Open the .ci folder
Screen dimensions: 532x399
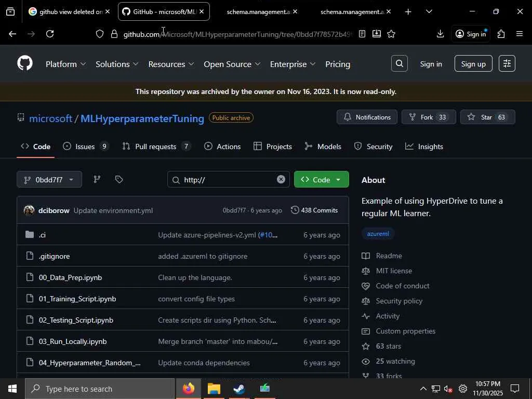(x=42, y=235)
